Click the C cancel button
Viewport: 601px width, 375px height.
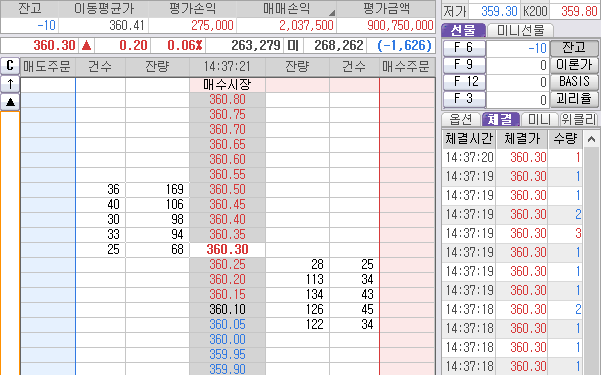pyautogui.click(x=10, y=66)
